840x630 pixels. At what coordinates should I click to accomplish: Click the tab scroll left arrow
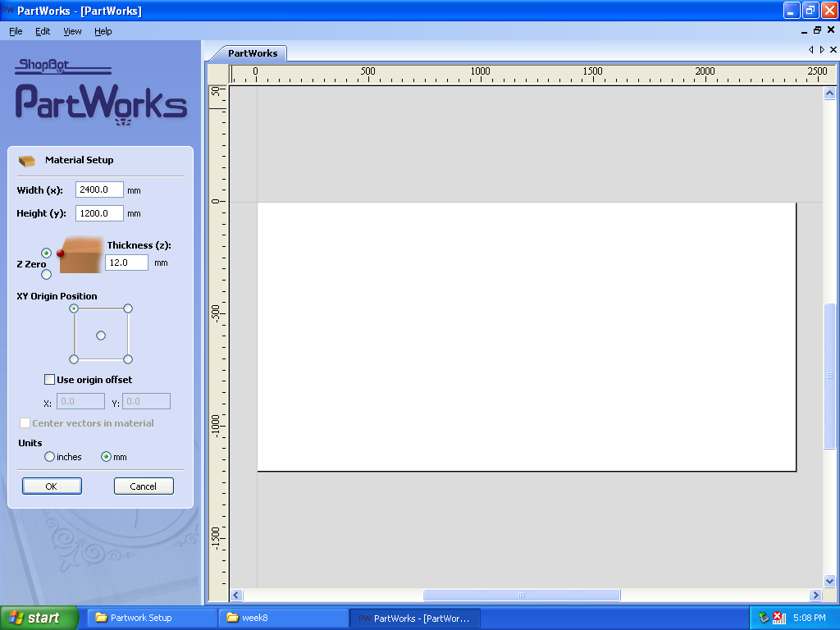click(x=811, y=50)
